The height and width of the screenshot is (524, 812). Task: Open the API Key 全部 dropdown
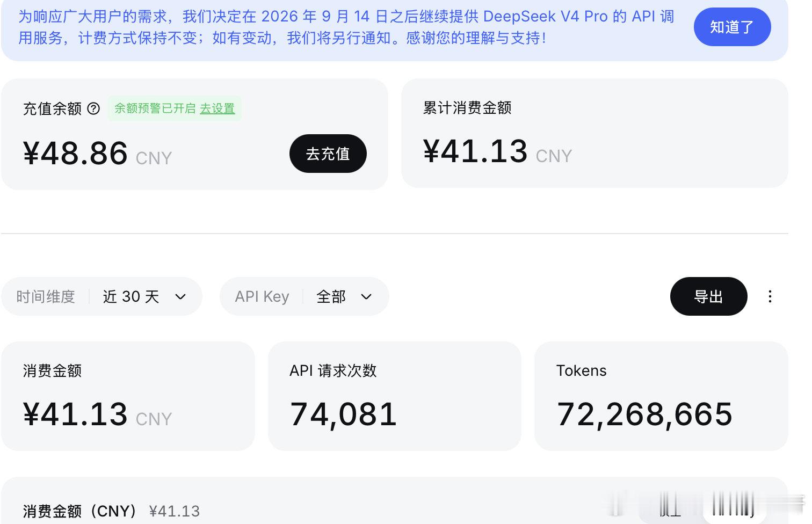click(x=304, y=296)
